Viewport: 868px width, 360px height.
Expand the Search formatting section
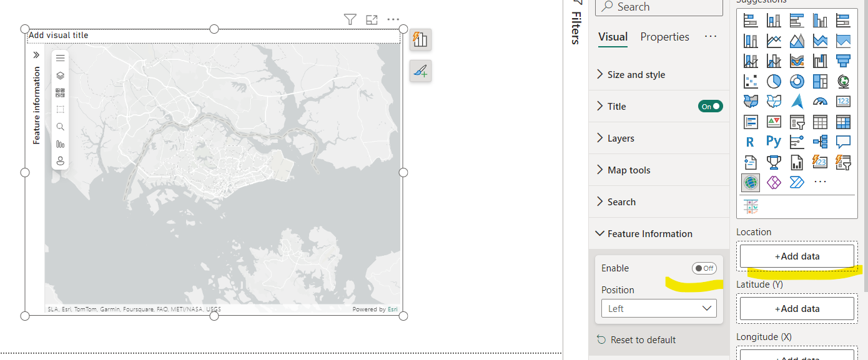(x=659, y=202)
